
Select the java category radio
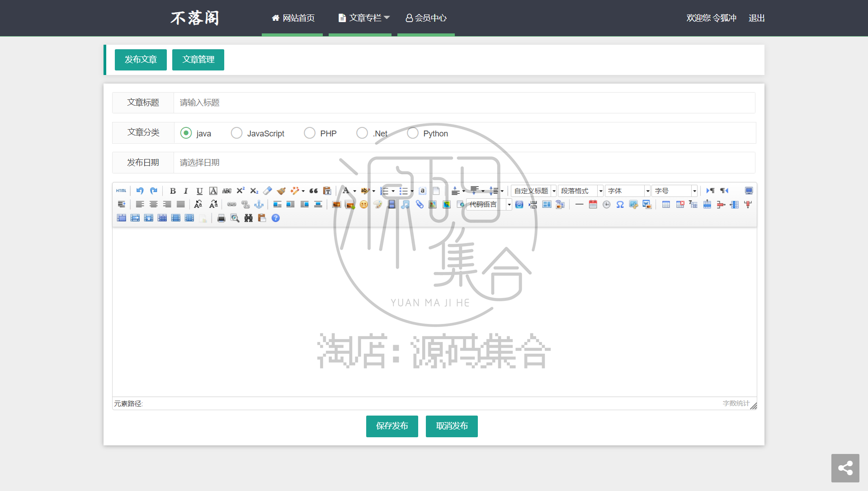(x=186, y=133)
